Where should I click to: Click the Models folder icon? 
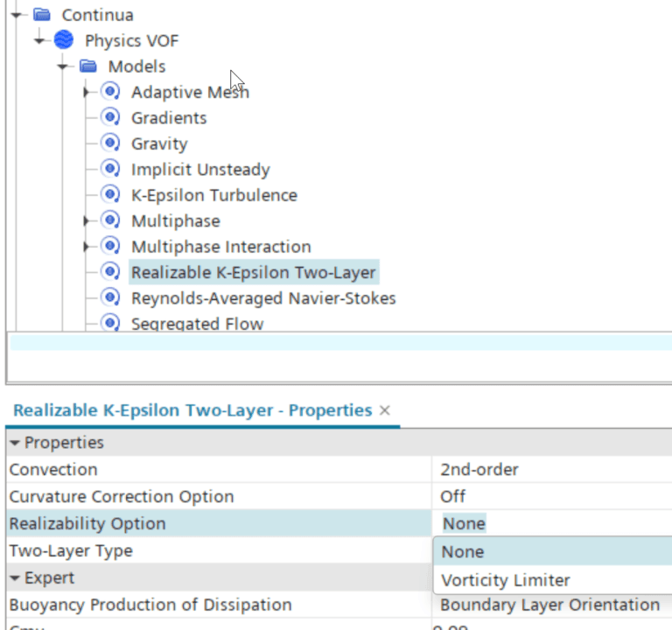point(88,66)
